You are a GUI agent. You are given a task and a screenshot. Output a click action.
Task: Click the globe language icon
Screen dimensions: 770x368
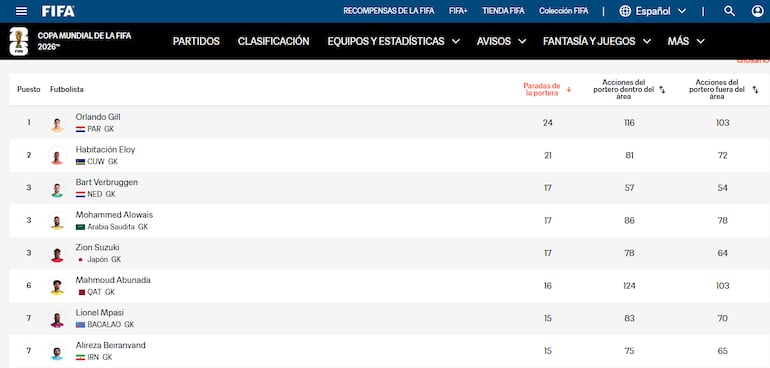[x=625, y=11]
